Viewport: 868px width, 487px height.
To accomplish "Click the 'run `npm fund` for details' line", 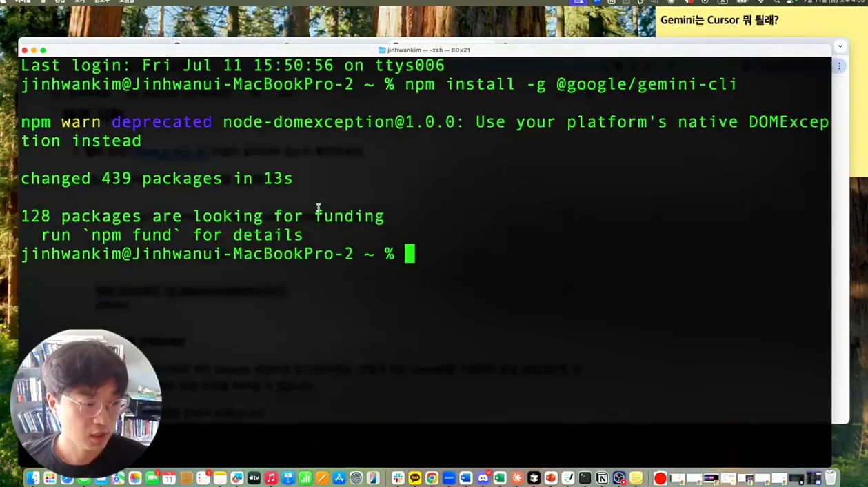I will 172,235.
